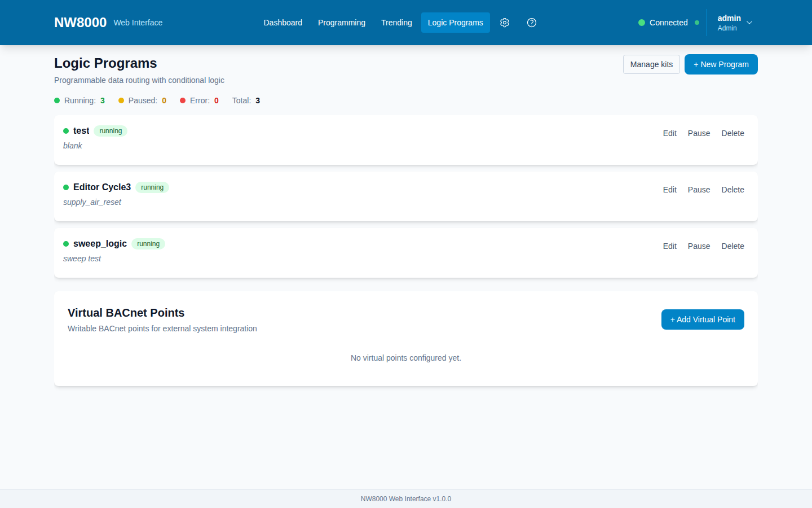The height and width of the screenshot is (508, 812).
Task: Click the red Error count indicator
Action: point(199,100)
